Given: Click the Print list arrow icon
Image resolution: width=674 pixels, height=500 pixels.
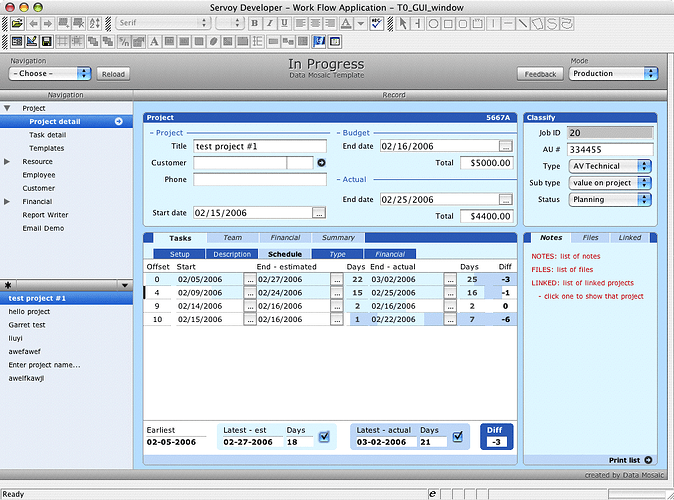Looking at the screenshot, I should point(648,460).
